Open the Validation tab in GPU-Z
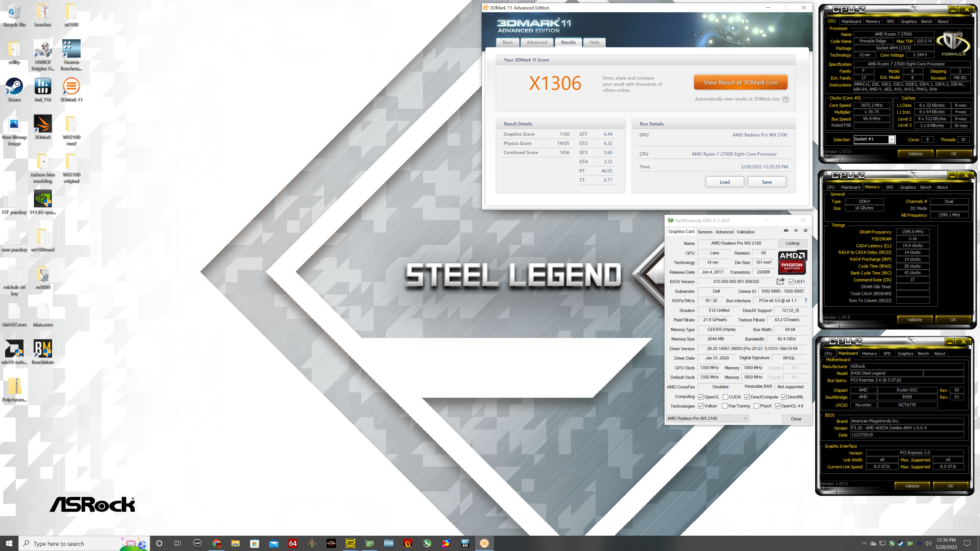Viewport: 980px width, 551px height. 745,232
